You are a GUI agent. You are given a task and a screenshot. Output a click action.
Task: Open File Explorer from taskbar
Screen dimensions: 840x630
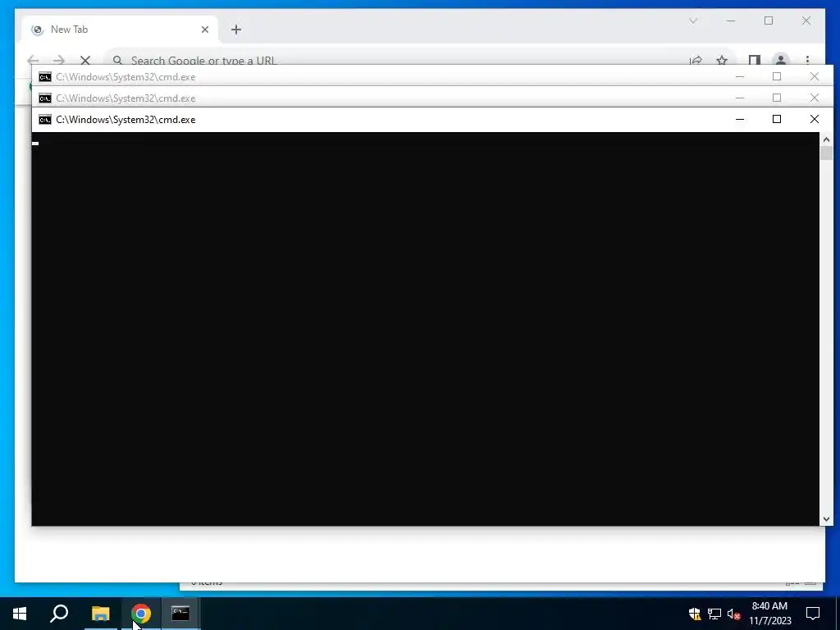pos(100,614)
